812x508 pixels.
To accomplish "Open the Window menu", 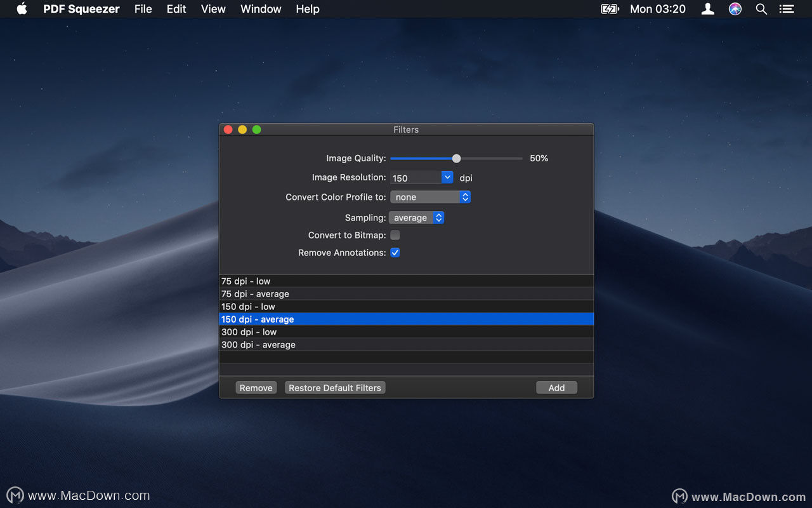I will (261, 9).
